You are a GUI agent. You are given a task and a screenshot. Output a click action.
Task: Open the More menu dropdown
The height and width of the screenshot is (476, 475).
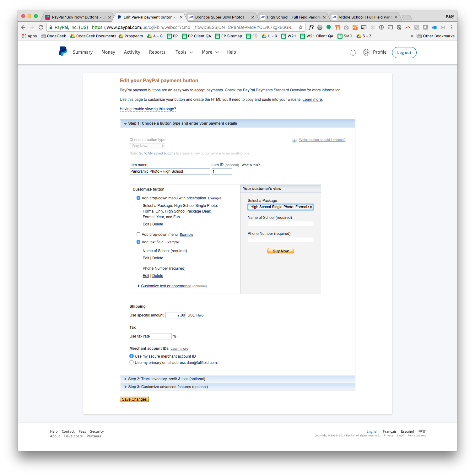coord(210,52)
